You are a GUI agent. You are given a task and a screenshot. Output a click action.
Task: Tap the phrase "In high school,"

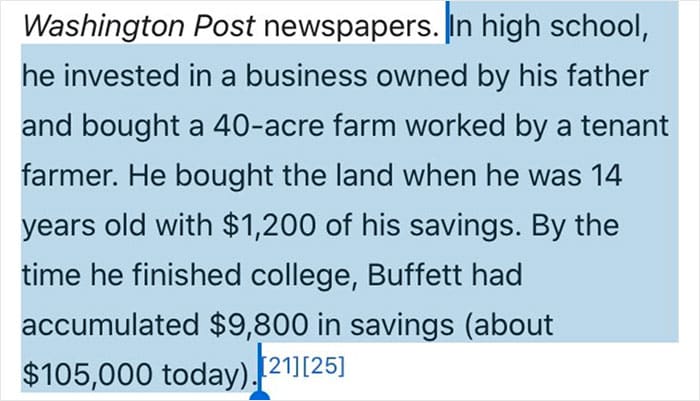(549, 26)
